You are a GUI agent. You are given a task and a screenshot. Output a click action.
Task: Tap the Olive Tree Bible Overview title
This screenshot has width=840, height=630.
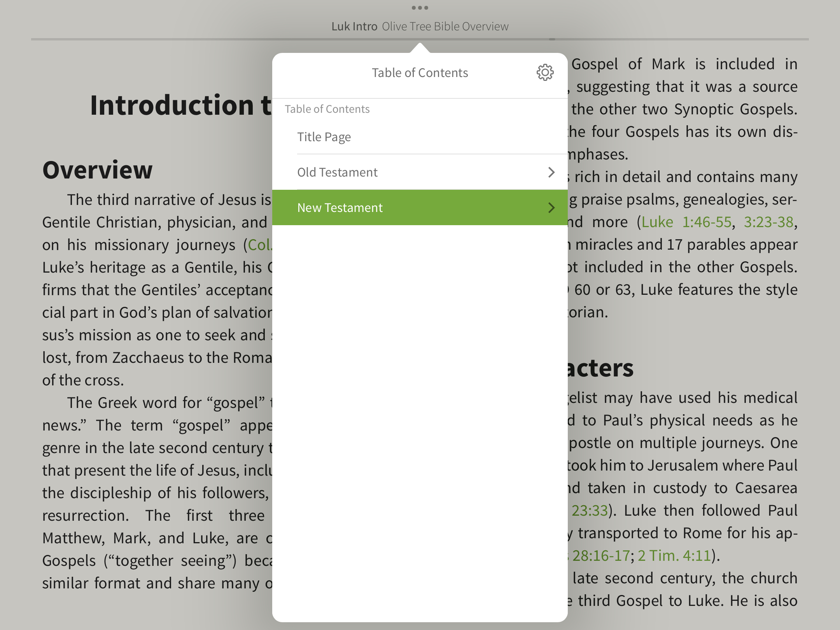coord(445,26)
